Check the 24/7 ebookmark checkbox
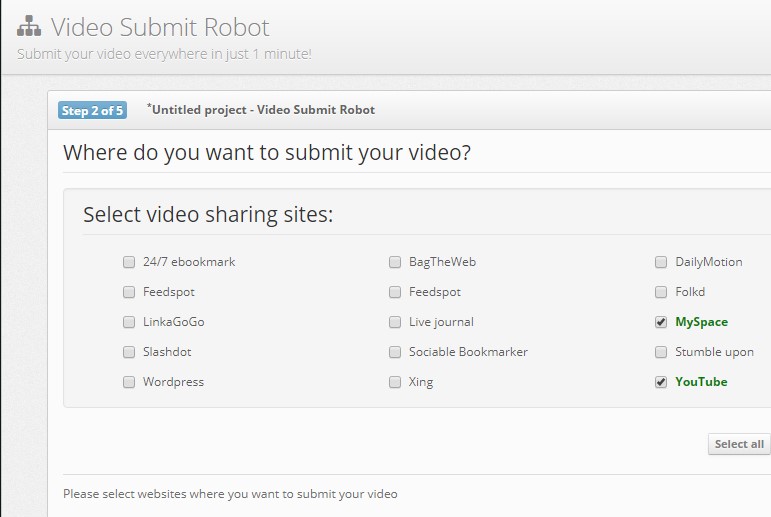Screen dimensions: 771x517 coord(129,262)
